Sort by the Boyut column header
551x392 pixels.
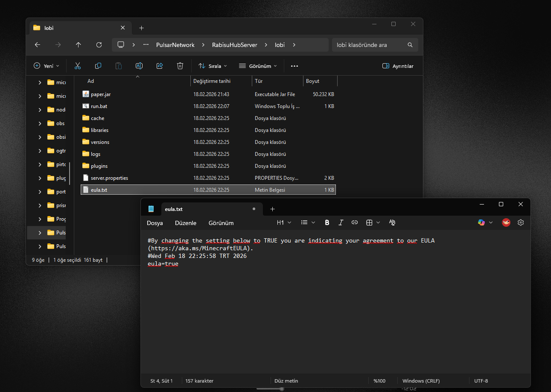tap(320, 81)
